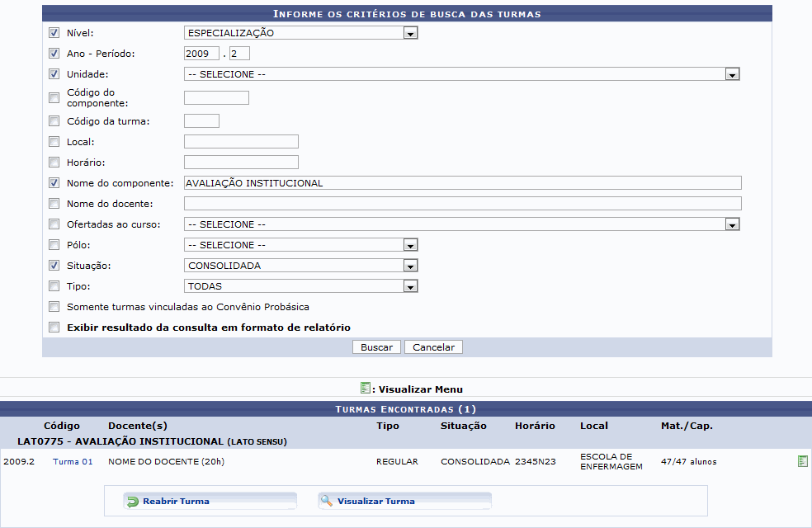
Task: Click the Cancelar button
Action: click(433, 347)
